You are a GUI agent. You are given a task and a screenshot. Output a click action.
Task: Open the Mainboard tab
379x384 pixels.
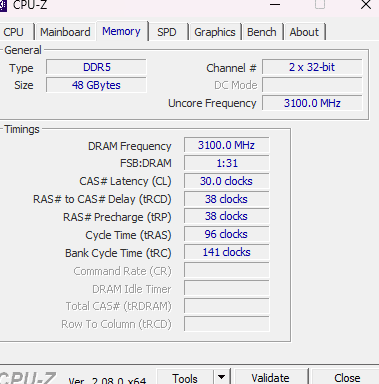pyautogui.click(x=65, y=32)
